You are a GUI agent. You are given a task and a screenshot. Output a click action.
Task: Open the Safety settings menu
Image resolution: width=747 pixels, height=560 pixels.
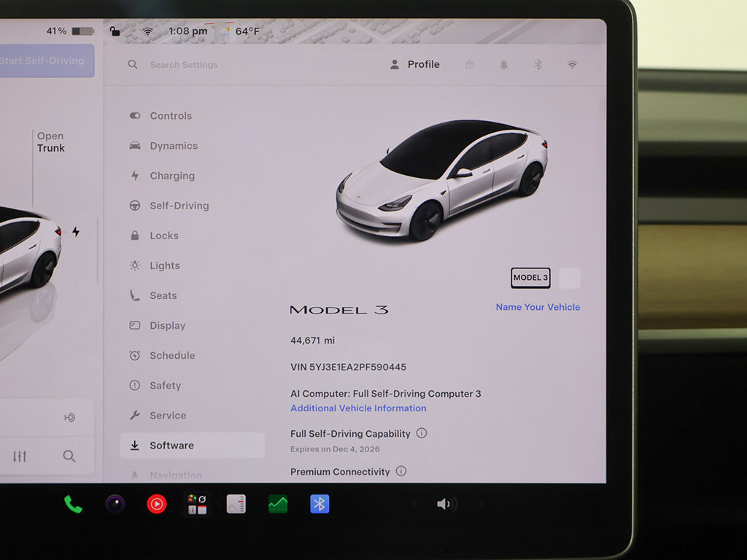point(192,386)
